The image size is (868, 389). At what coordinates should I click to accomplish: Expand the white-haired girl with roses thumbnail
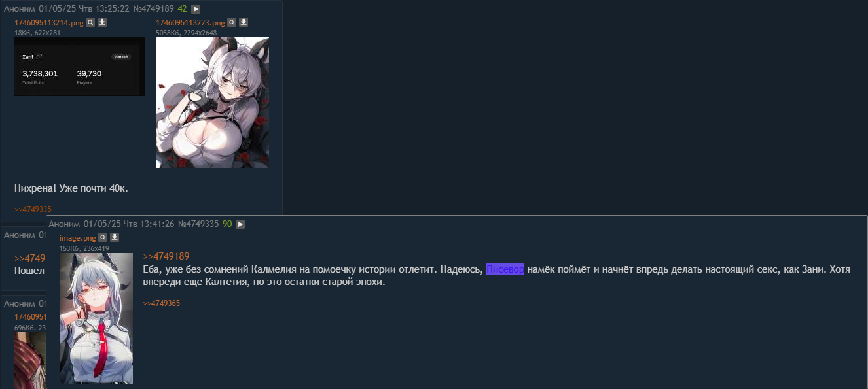click(212, 103)
